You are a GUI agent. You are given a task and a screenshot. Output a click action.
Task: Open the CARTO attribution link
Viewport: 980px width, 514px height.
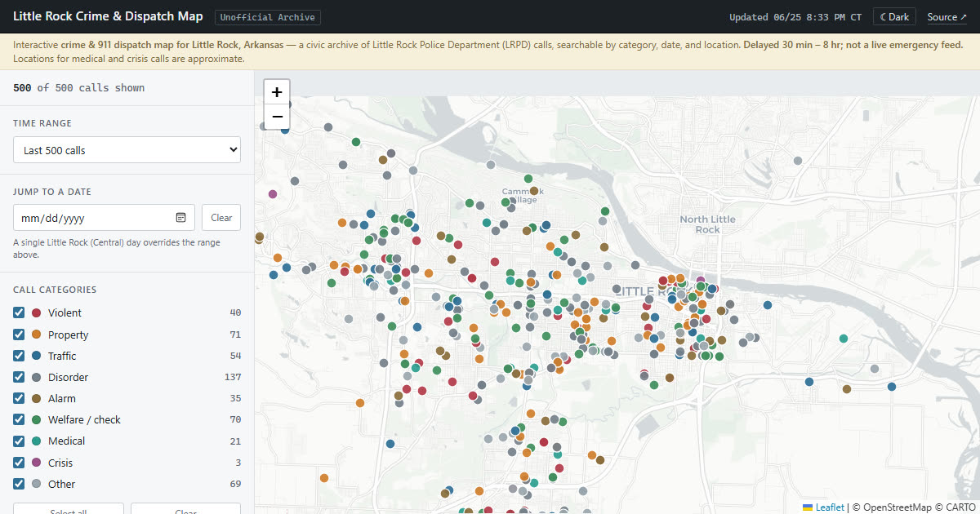point(960,507)
